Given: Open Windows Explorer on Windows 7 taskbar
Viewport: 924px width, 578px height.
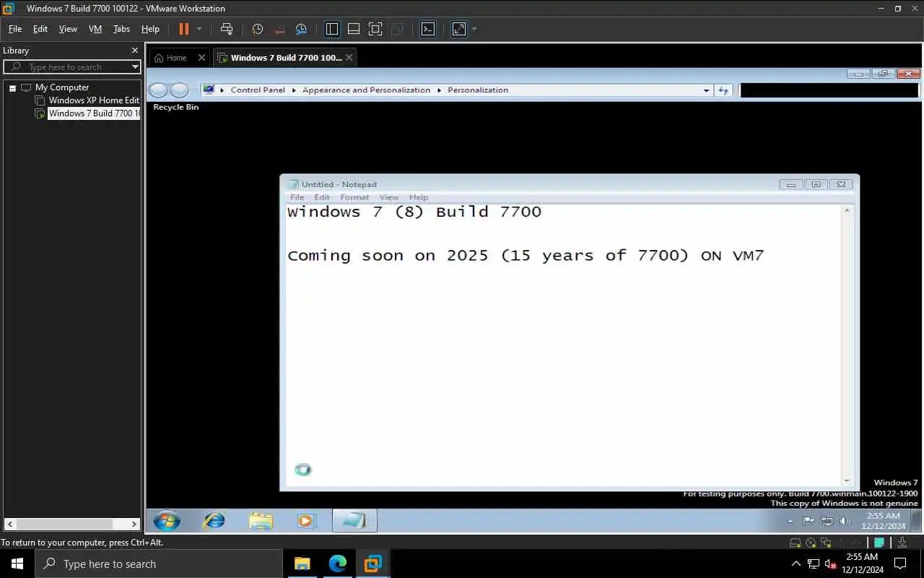Looking at the screenshot, I should pos(261,520).
